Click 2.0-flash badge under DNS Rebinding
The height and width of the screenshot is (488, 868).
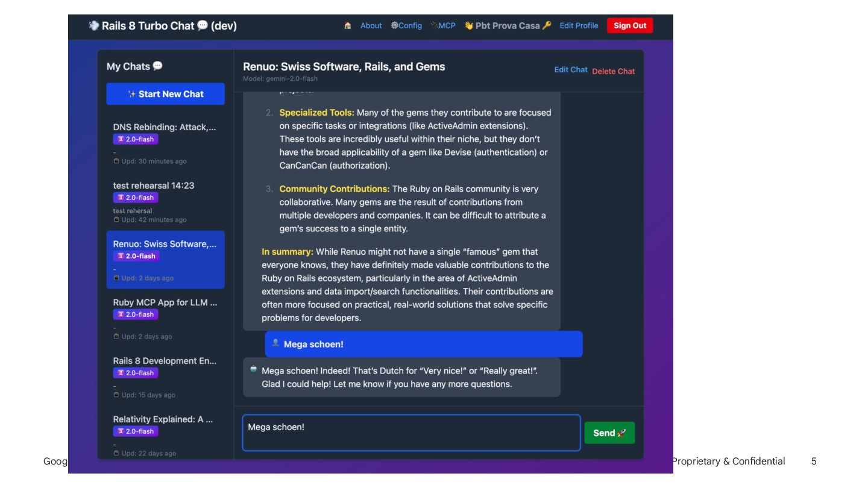pos(136,139)
